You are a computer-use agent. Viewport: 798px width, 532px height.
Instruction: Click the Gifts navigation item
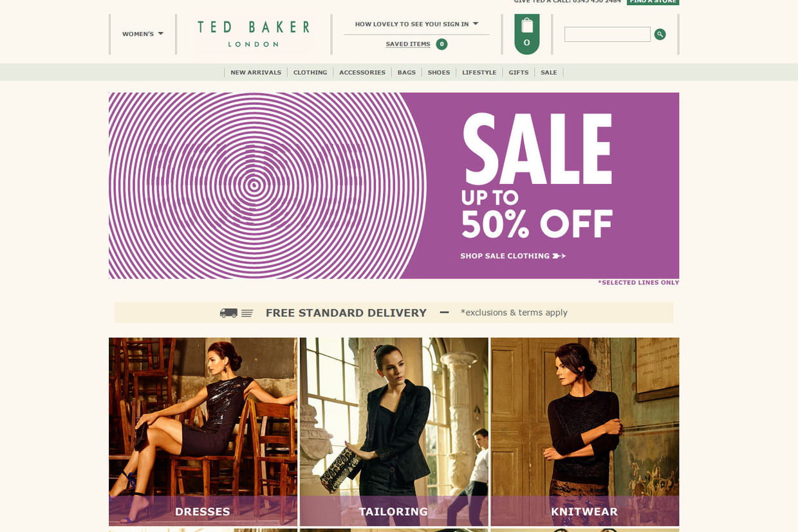coord(519,73)
